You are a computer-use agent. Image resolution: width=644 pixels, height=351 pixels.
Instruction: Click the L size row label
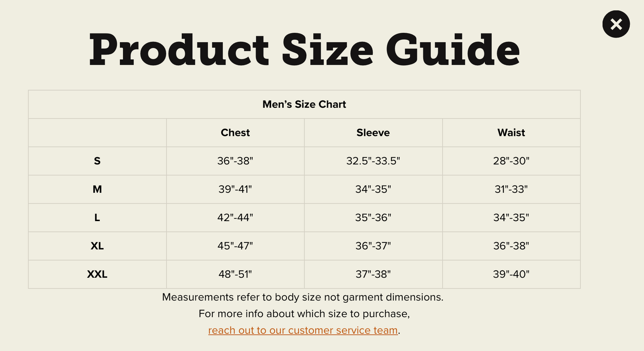tap(97, 218)
